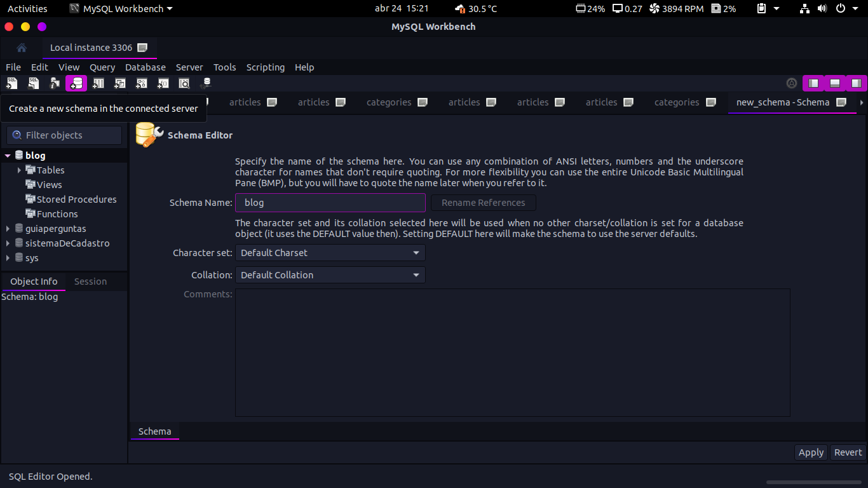Expand the sistemaDeCadastro schema
This screenshot has height=488, width=868.
pyautogui.click(x=8, y=243)
